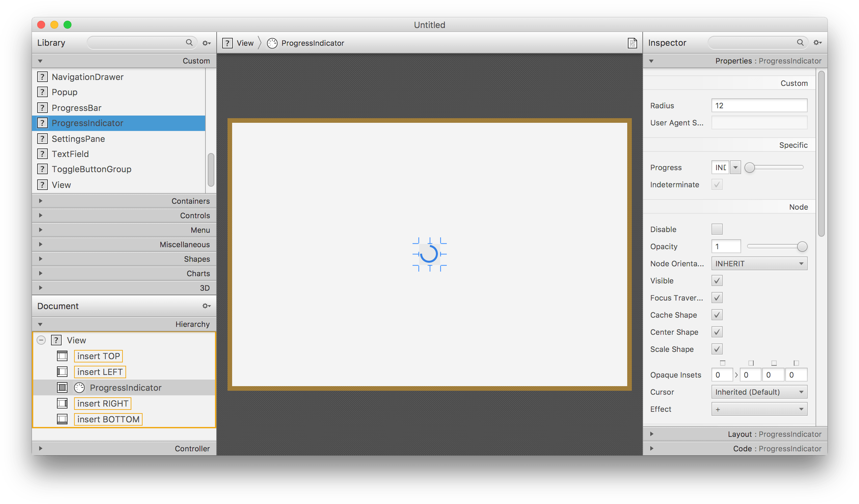Click the View library item icon

[x=42, y=185]
